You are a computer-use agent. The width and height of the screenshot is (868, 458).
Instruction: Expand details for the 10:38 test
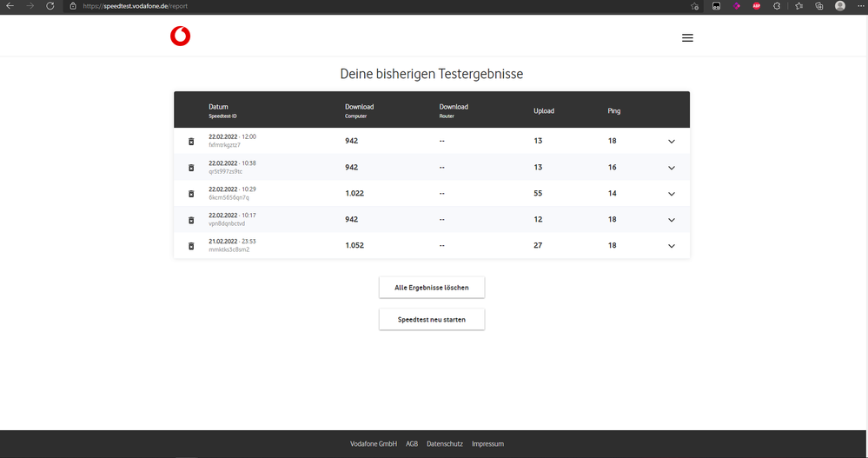click(x=672, y=168)
